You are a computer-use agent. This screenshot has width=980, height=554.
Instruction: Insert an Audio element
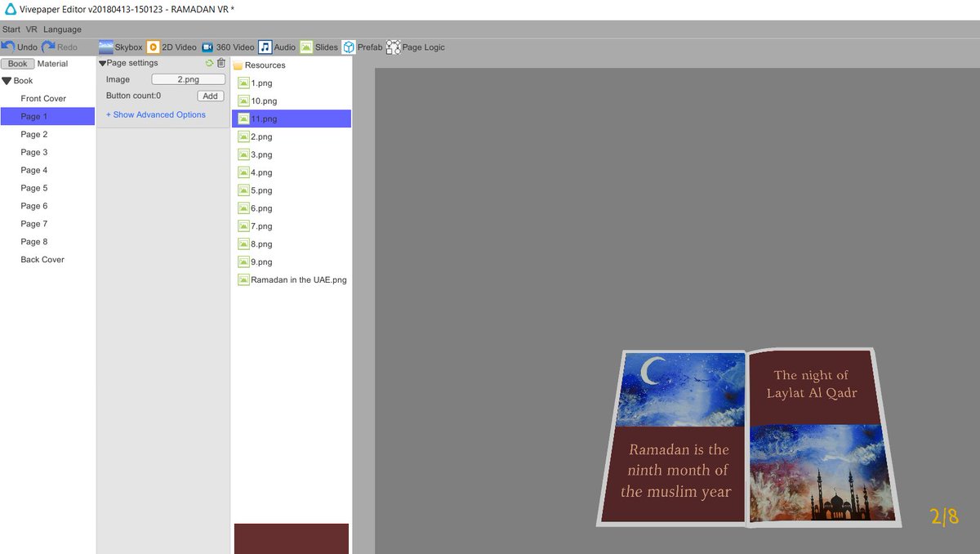(x=277, y=47)
